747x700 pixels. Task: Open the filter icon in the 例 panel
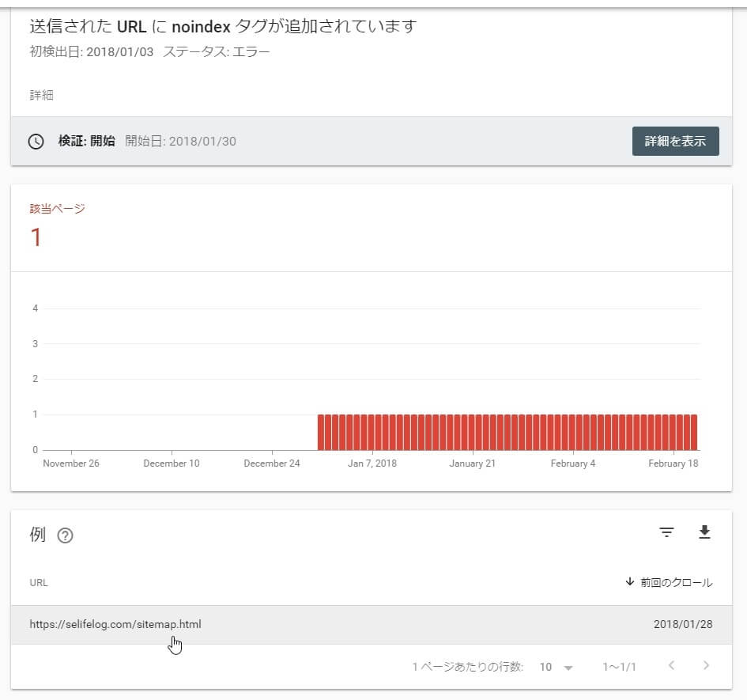pos(666,533)
